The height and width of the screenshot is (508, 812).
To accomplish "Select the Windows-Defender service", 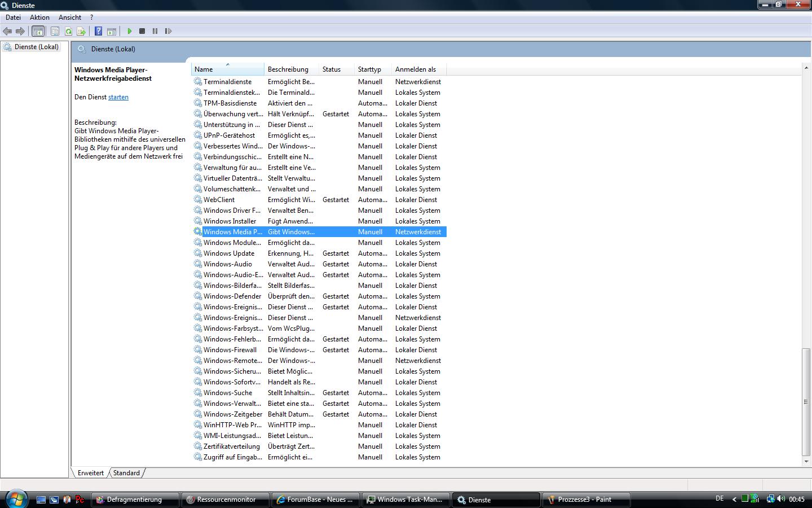I will 319,296.
